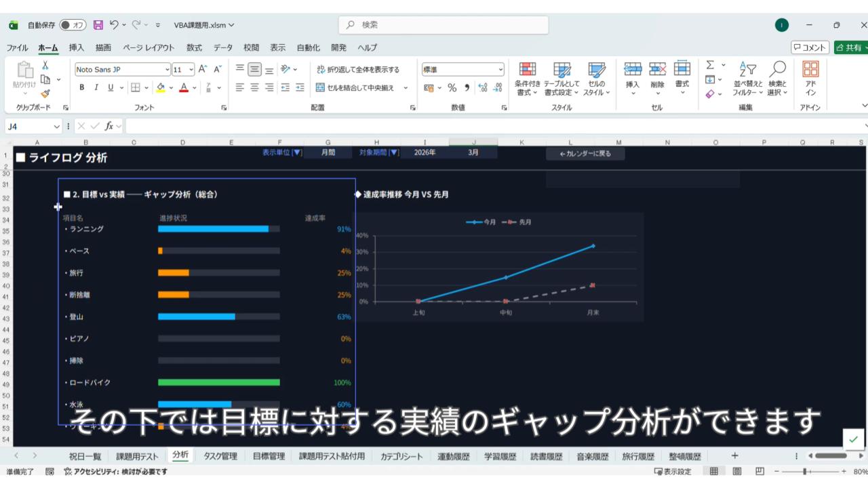This screenshot has height=488, width=868.
Task: Click the percent style icon
Action: pyautogui.click(x=452, y=87)
